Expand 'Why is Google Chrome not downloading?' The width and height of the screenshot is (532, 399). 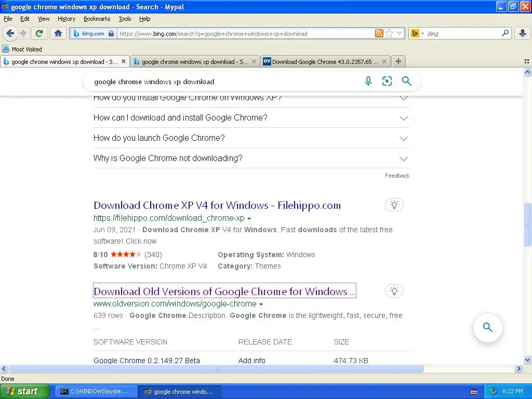pyautogui.click(x=251, y=158)
